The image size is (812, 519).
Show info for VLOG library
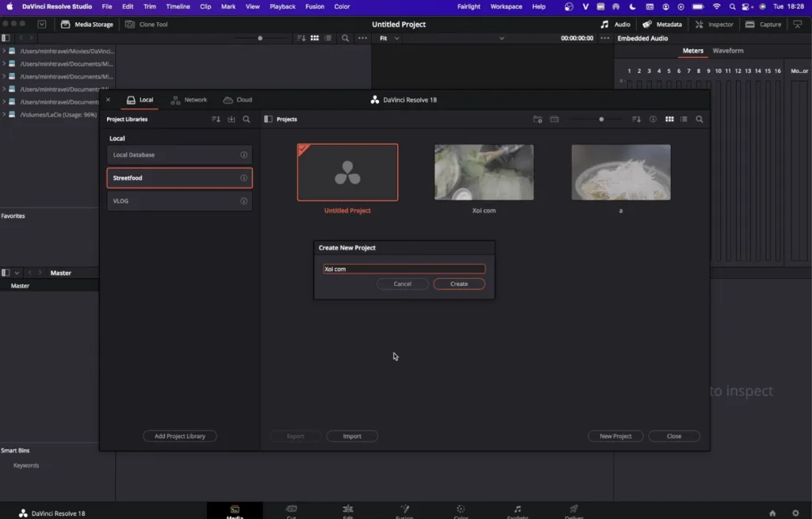click(243, 200)
